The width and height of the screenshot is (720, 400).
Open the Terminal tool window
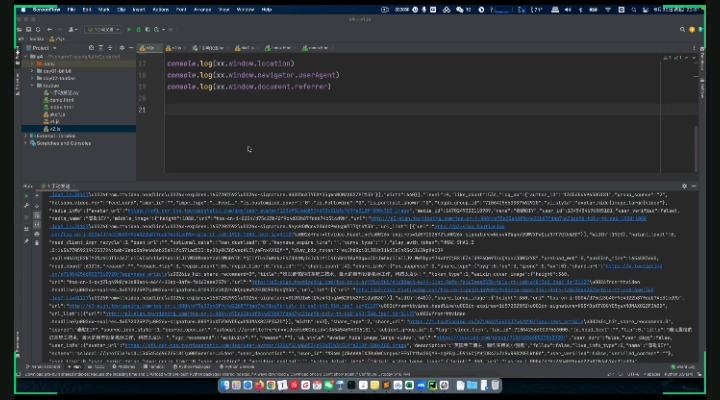click(x=154, y=367)
